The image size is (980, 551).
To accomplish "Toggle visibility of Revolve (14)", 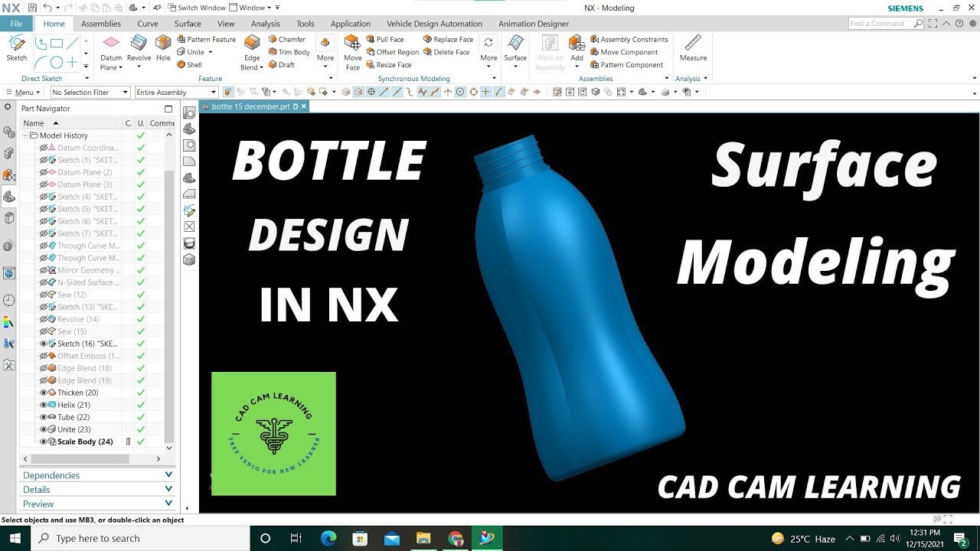I will point(44,319).
